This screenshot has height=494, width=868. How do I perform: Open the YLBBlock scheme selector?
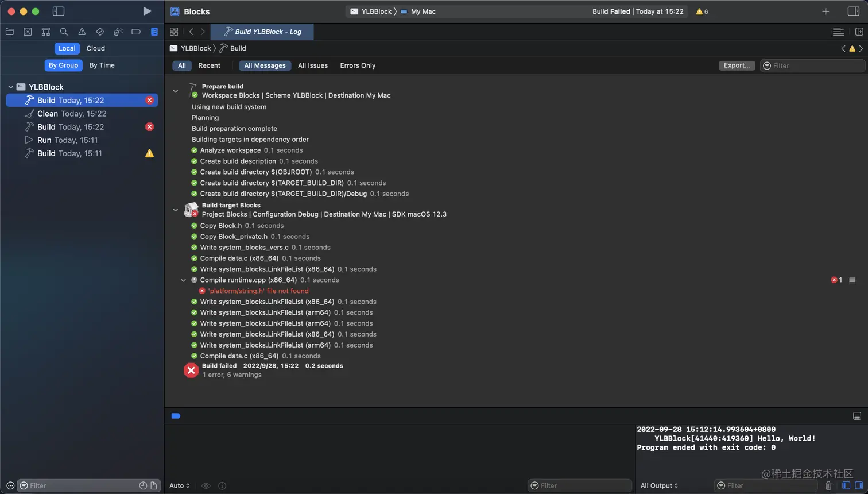(371, 11)
